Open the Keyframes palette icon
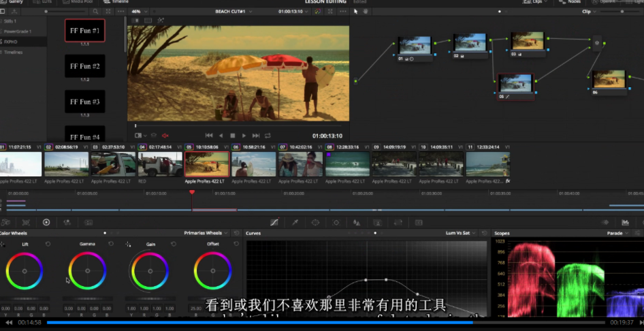644x331 pixels. pyautogui.click(x=605, y=222)
